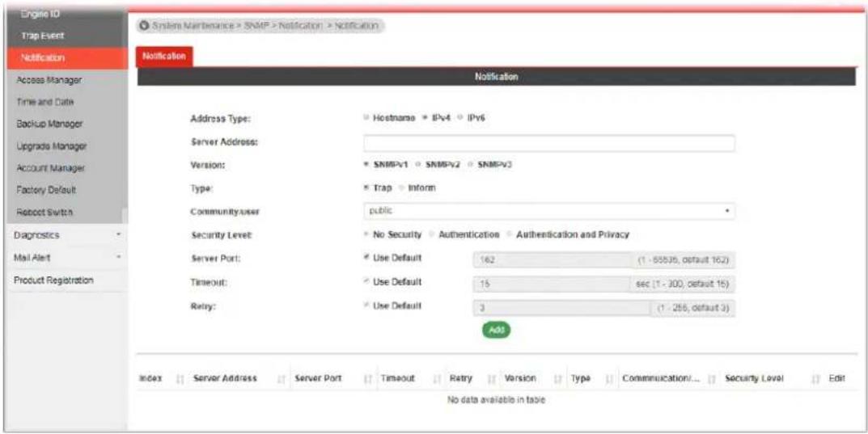
Task: Select the IPv4 address type radio
Action: pyautogui.click(x=426, y=118)
